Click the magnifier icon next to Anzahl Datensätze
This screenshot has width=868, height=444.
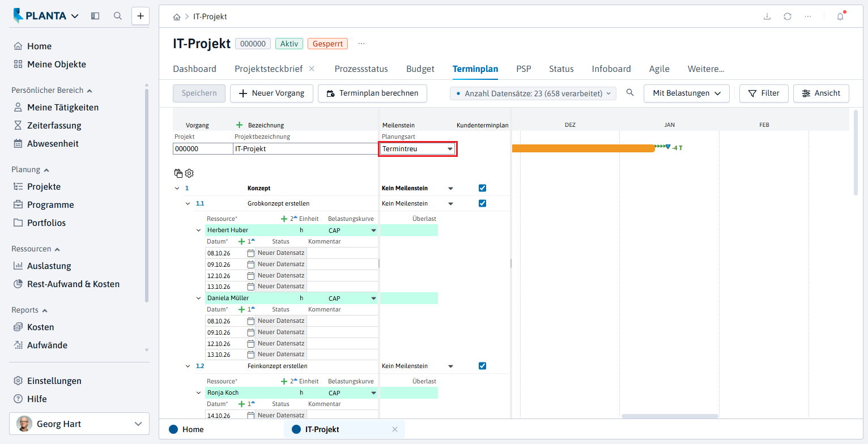pos(630,93)
